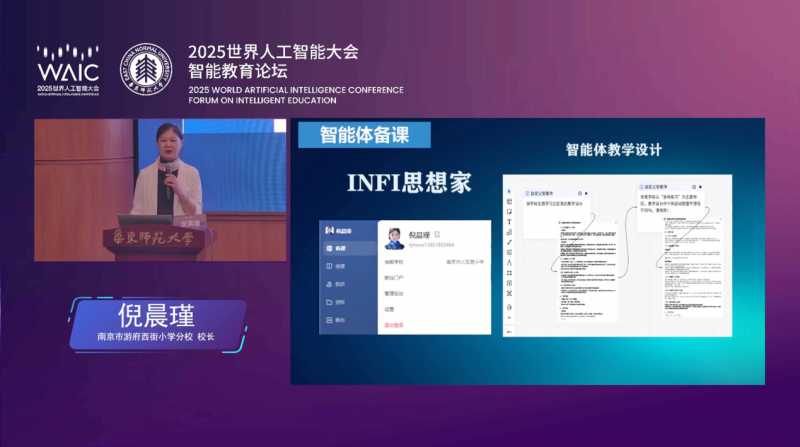Click the INFI思想家 heading text

point(409,182)
